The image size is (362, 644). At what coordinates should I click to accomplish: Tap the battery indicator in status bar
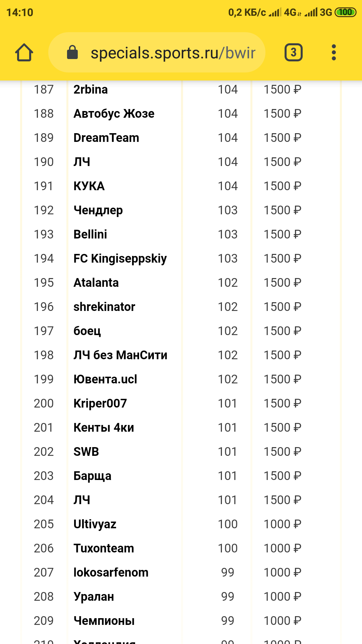[345, 12]
